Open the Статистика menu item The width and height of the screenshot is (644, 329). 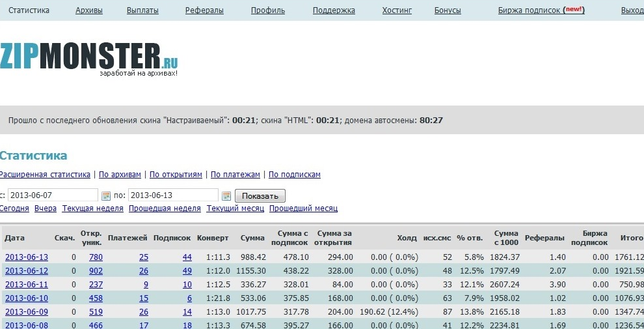pyautogui.click(x=29, y=10)
